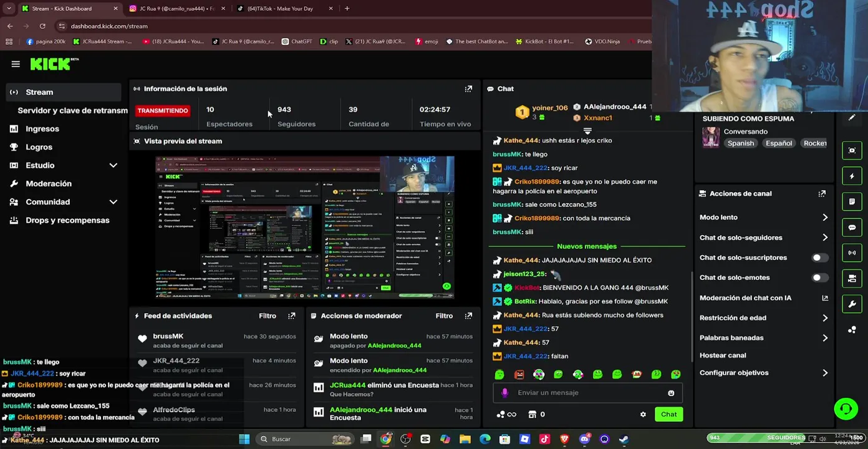The height and width of the screenshot is (449, 868).
Task: Open Modo lento options arrow
Action: (825, 218)
